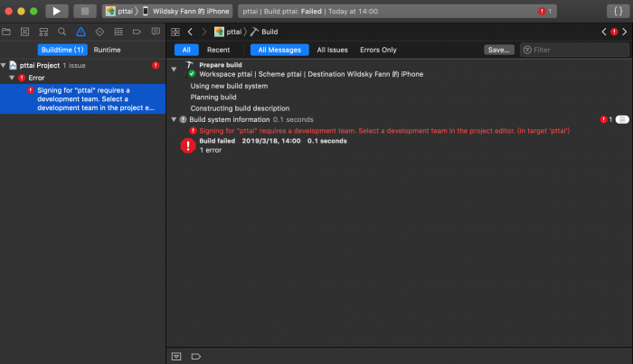This screenshot has width=633, height=364.
Task: Select the Errors Only filter
Action: pyautogui.click(x=378, y=50)
